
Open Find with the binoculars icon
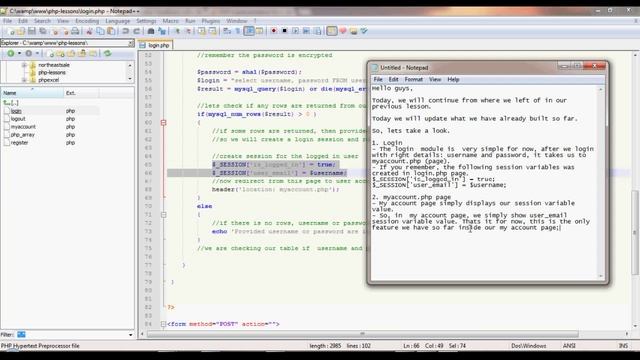tap(151, 31)
